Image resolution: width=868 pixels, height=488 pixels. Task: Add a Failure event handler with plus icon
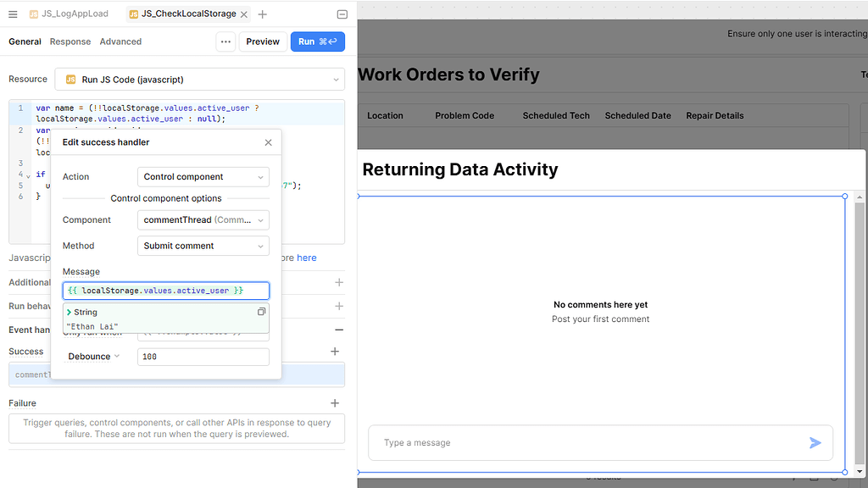pos(334,402)
